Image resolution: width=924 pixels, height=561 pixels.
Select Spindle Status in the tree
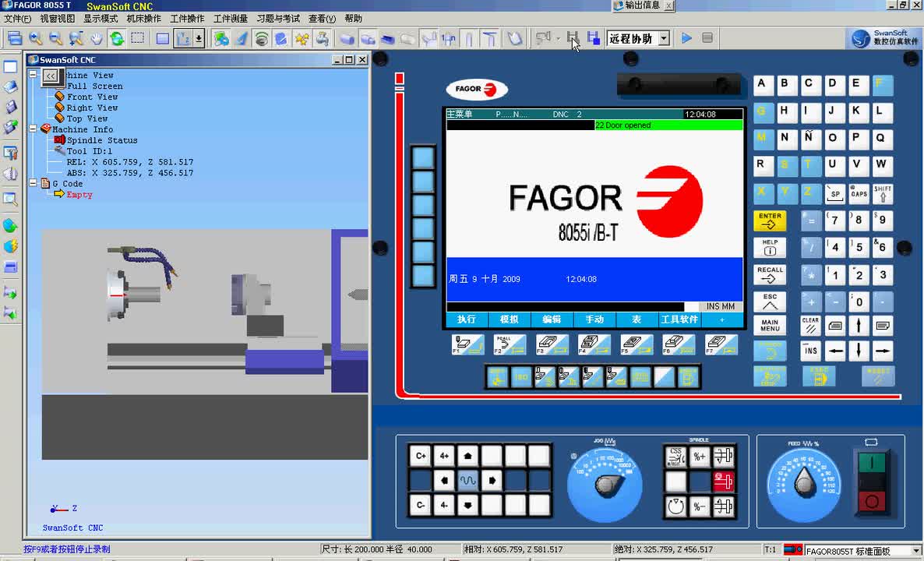point(102,140)
